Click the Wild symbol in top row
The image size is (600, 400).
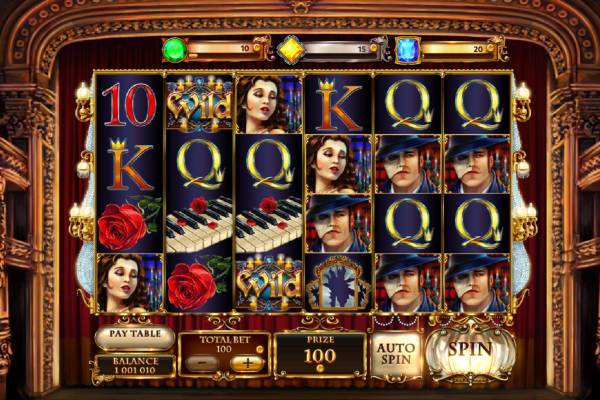point(199,104)
